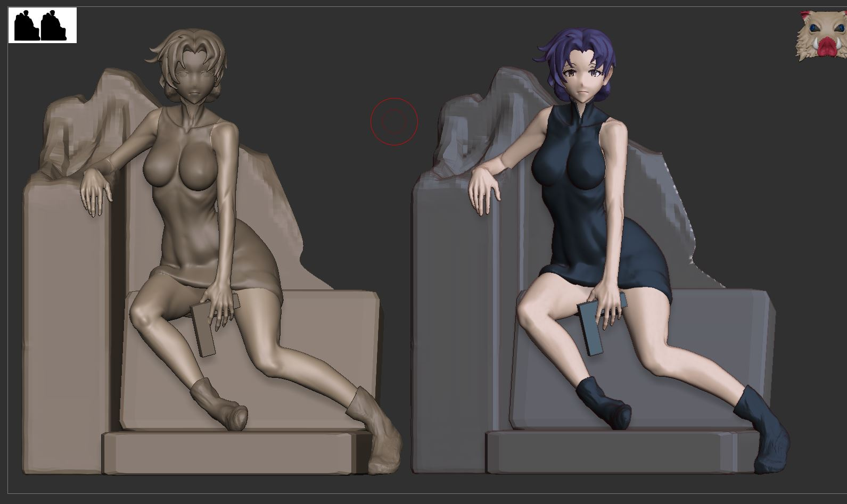Click the black silhouette thumbnail preview
Viewport: 847px width, 504px height.
[x=43, y=25]
